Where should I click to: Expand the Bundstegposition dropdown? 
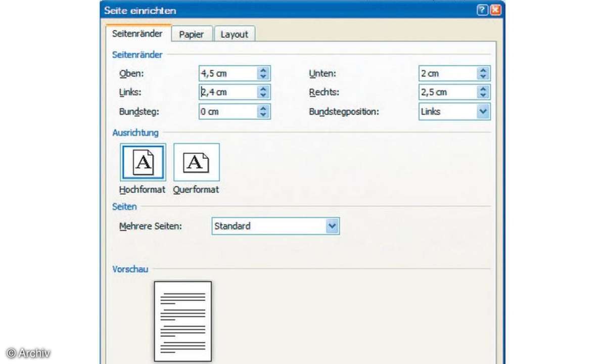(483, 112)
